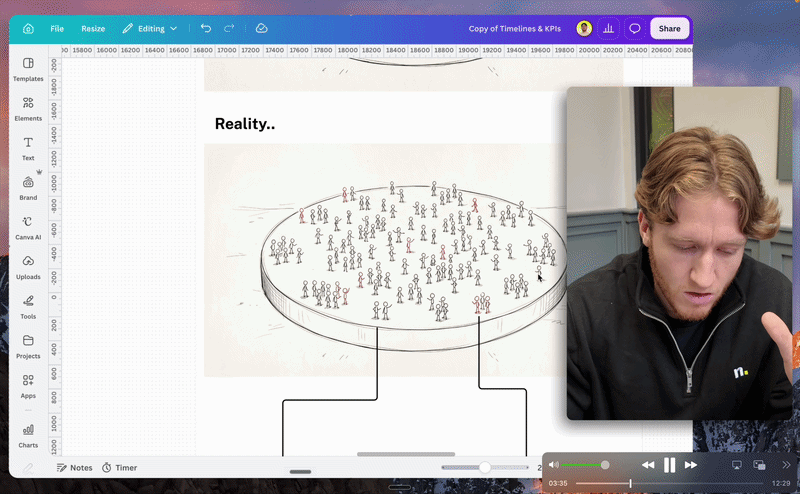The height and width of the screenshot is (494, 800).
Task: Go to the Canva home icon
Action: tap(29, 29)
